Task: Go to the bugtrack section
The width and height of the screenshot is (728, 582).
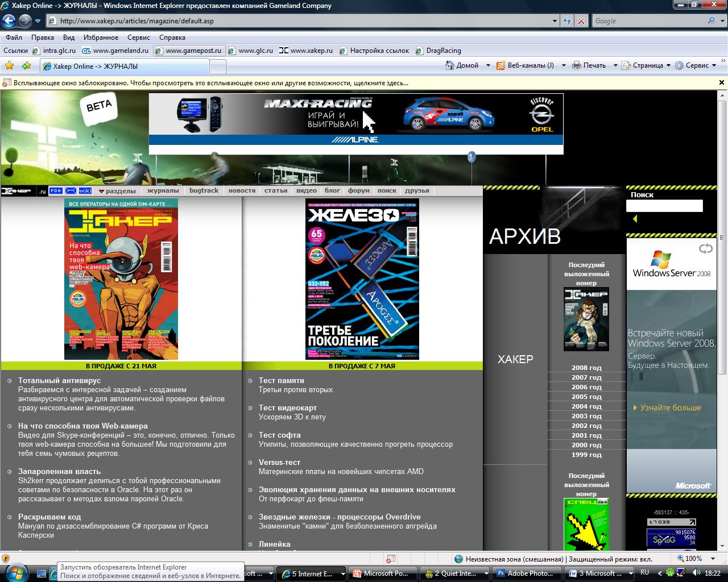Action: point(204,191)
